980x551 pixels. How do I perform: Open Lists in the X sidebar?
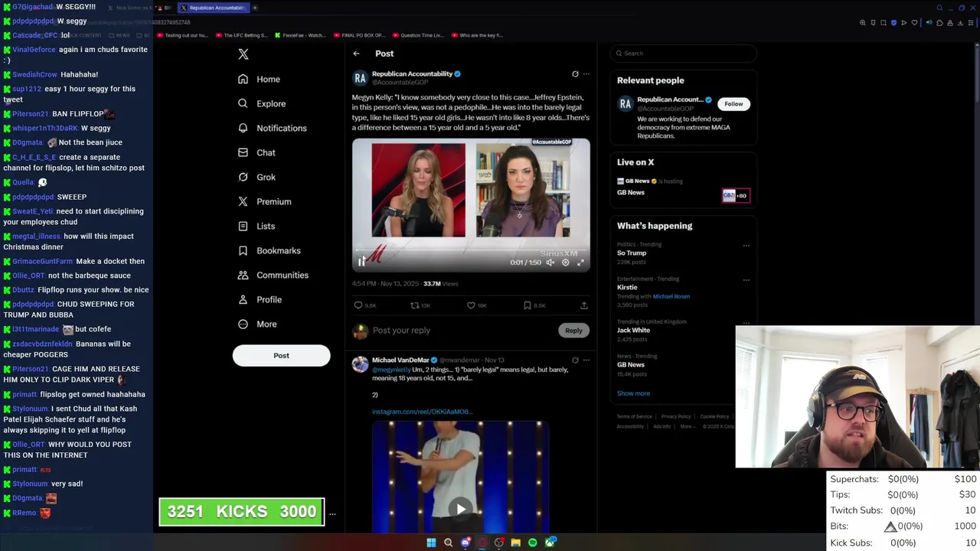(x=256, y=226)
